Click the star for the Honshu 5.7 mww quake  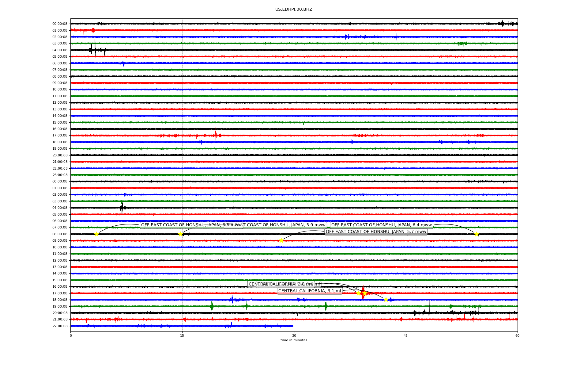click(x=281, y=240)
